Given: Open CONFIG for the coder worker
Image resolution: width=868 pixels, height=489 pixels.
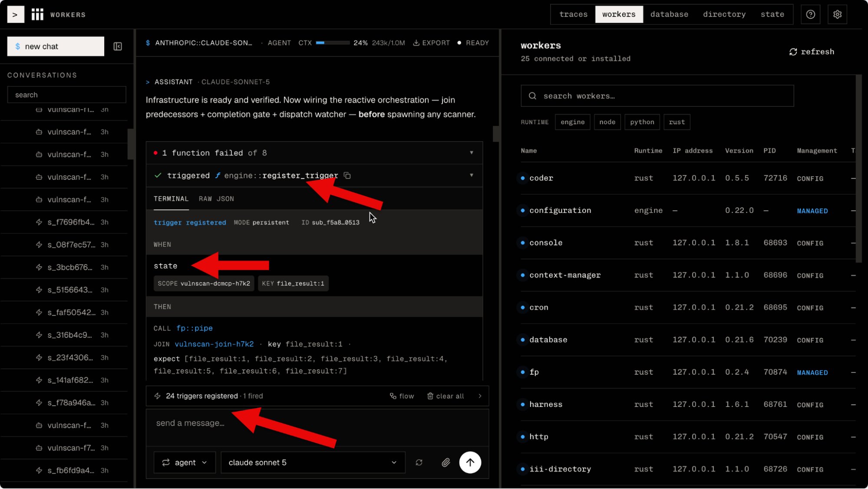Looking at the screenshot, I should pyautogui.click(x=810, y=178).
